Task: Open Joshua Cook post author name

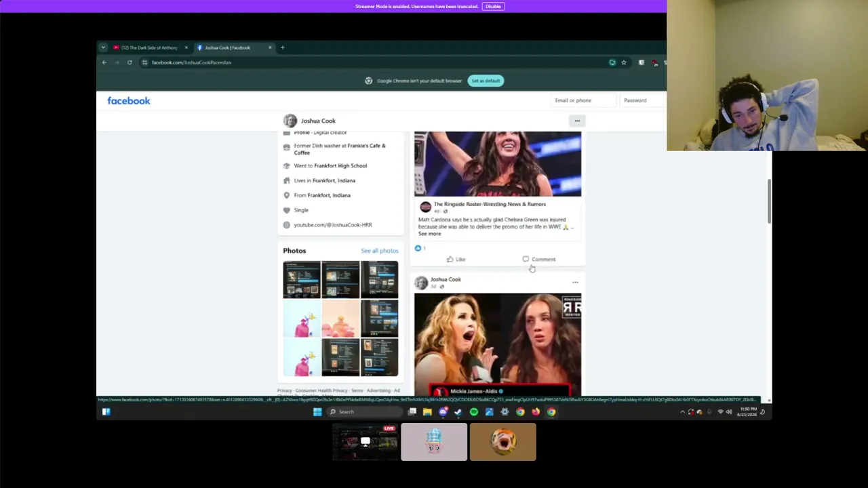Action: tap(446, 279)
